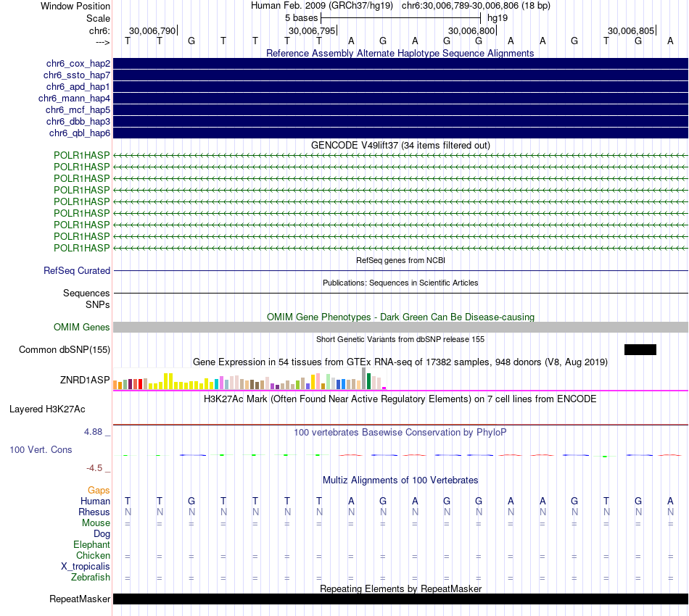Open the GENCODE V49lift37 track title
Screen dimensions: 689x616
400,146
